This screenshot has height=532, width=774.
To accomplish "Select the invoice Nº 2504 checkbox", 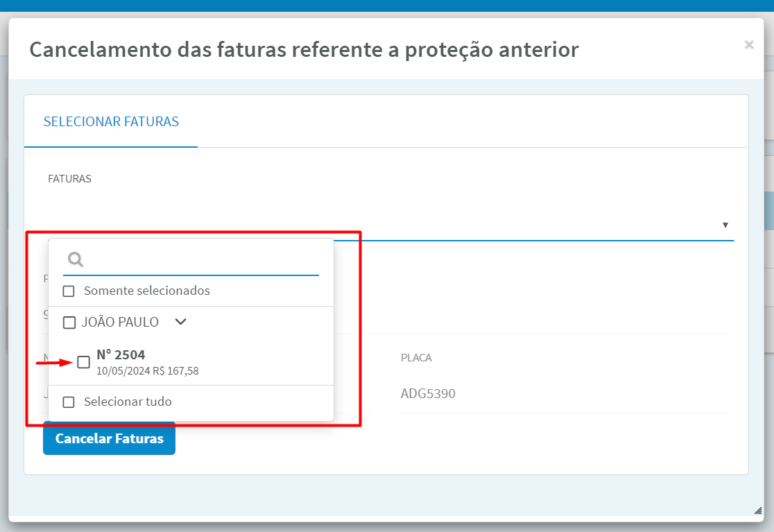I will 84,362.
